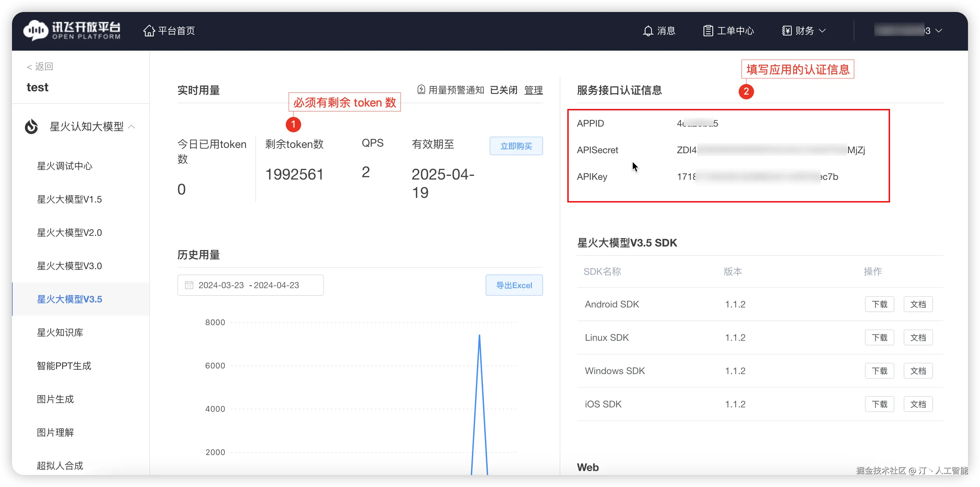Collapse the 星火认知大模型 sidebar section
Viewport: 980px width, 487px height.
click(x=132, y=127)
